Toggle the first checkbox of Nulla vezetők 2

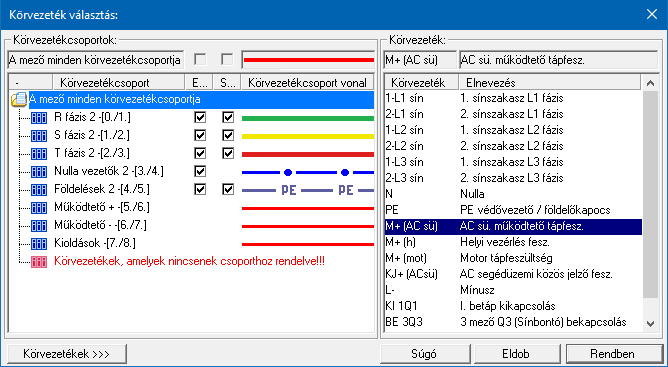click(x=200, y=171)
